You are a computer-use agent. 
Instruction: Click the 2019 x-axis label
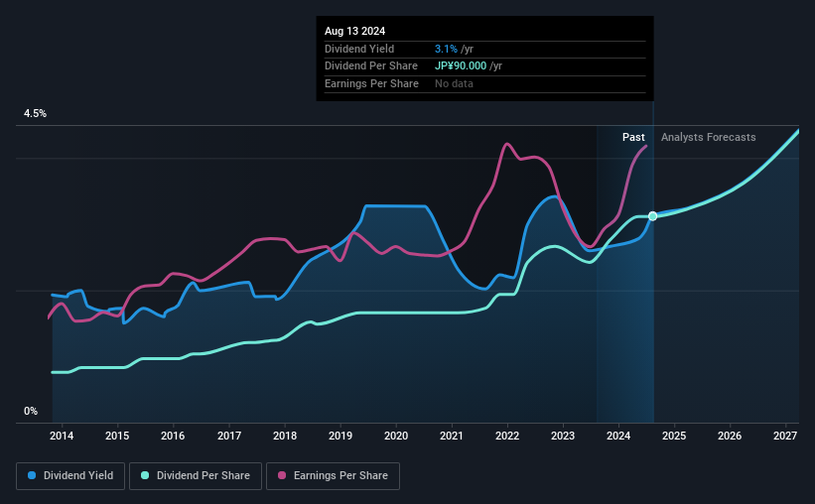pyautogui.click(x=340, y=436)
